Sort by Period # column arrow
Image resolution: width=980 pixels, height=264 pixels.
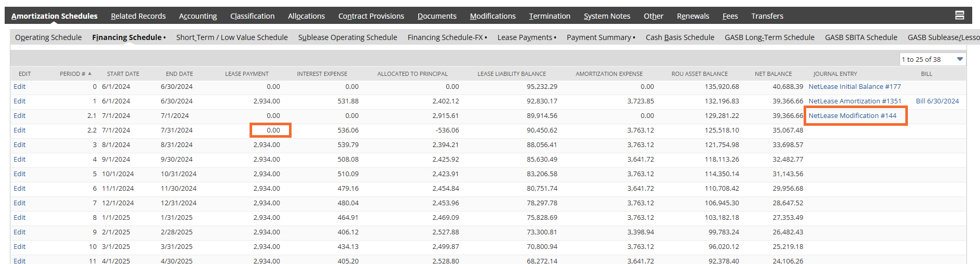click(90, 74)
